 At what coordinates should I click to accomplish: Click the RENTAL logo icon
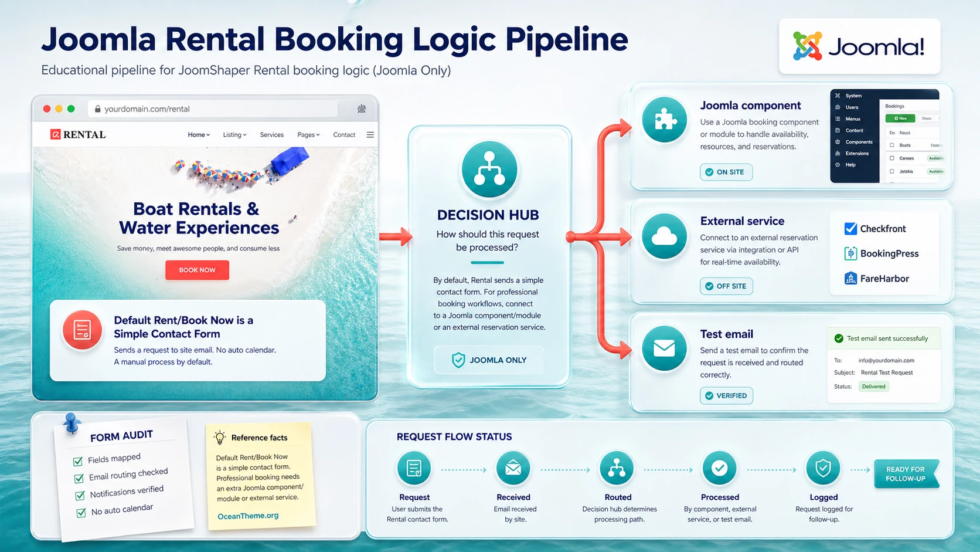pos(56,134)
